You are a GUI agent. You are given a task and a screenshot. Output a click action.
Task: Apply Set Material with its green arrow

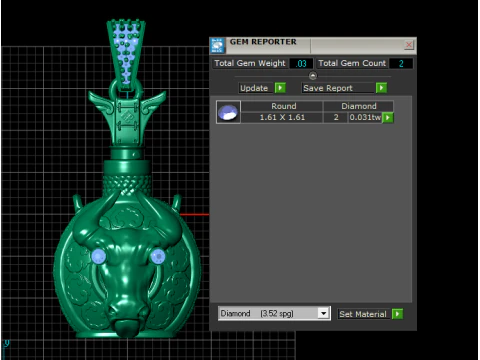click(x=397, y=314)
